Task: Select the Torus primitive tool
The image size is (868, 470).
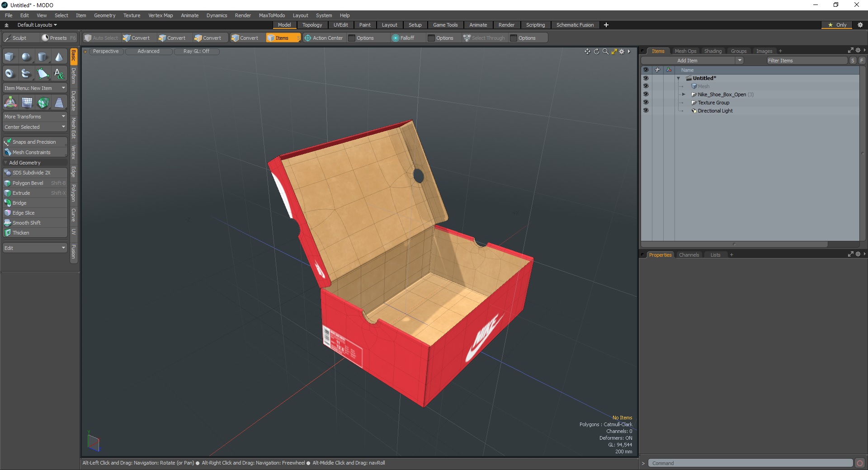Action: (x=9, y=73)
